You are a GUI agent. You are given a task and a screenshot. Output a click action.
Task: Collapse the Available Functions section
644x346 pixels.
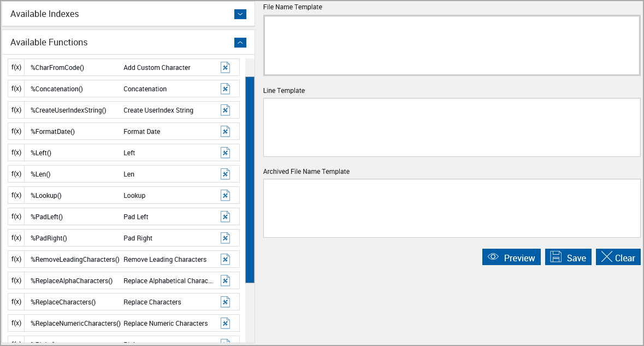tap(240, 42)
